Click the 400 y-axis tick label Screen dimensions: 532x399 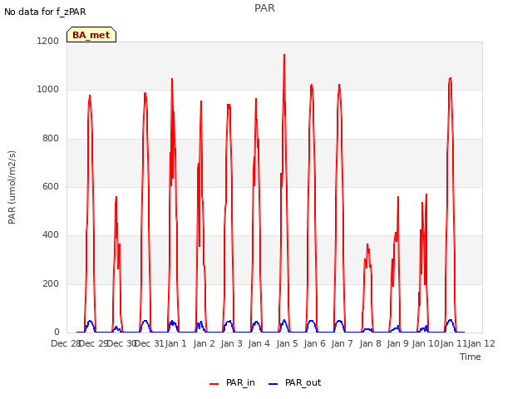[51, 235]
